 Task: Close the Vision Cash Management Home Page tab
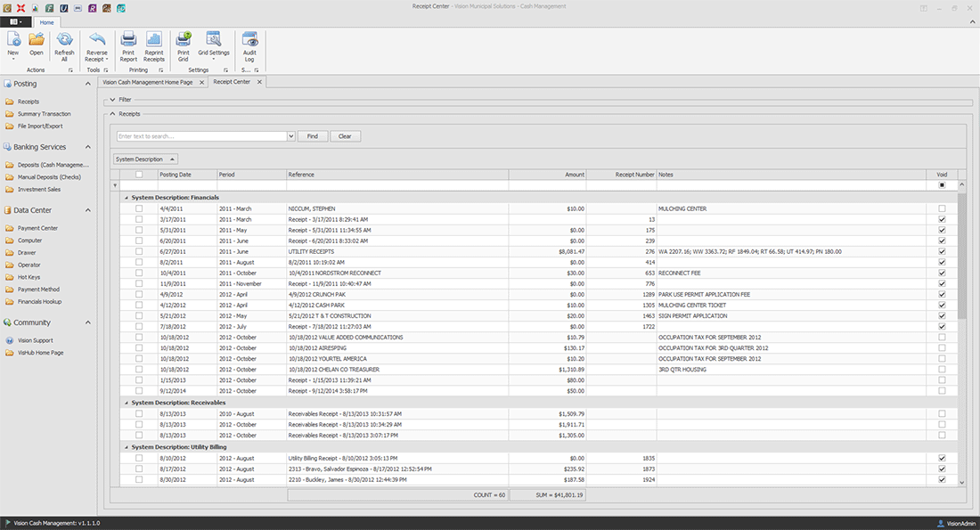coord(202,83)
